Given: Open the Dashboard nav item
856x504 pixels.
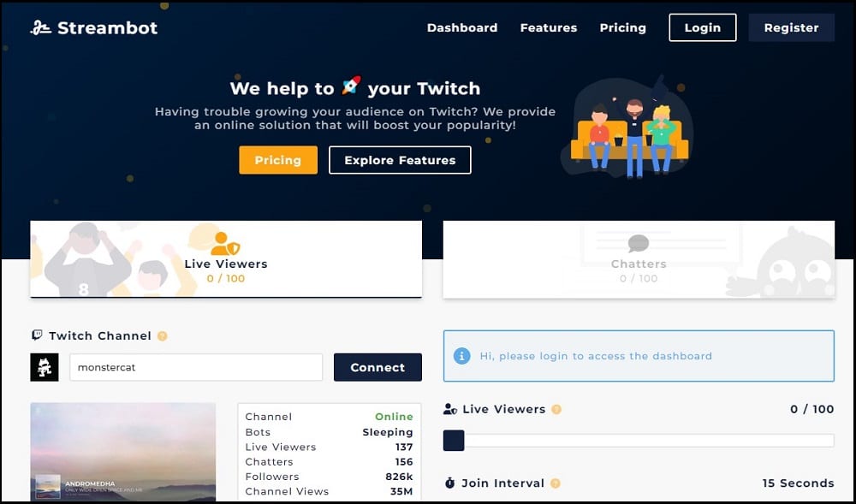Looking at the screenshot, I should point(462,27).
